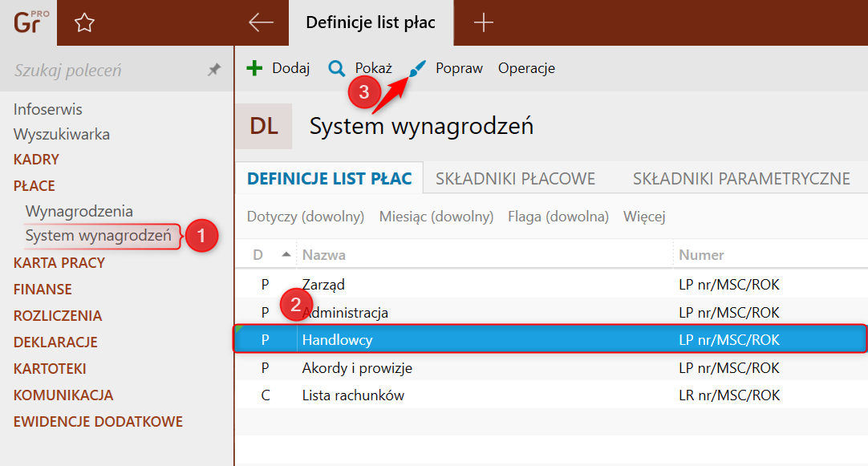Open Infoserwis in the sidebar

(x=47, y=109)
